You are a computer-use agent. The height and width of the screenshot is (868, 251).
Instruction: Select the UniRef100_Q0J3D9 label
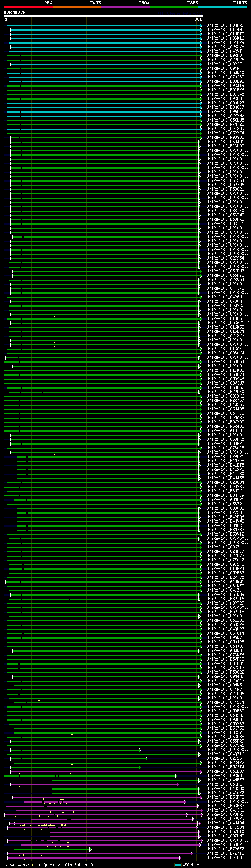coord(225,129)
